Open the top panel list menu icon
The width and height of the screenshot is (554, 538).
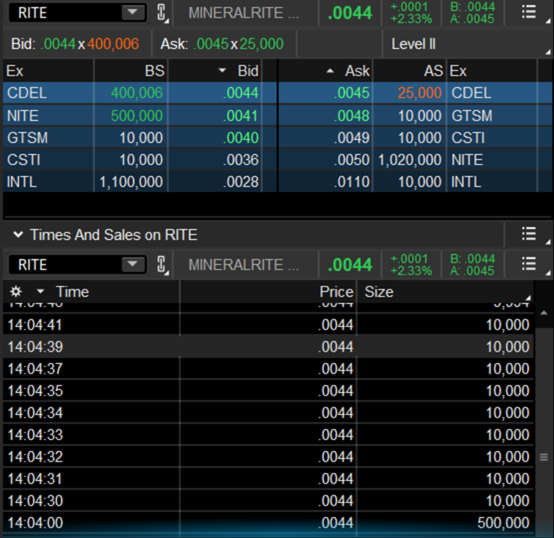(x=529, y=13)
